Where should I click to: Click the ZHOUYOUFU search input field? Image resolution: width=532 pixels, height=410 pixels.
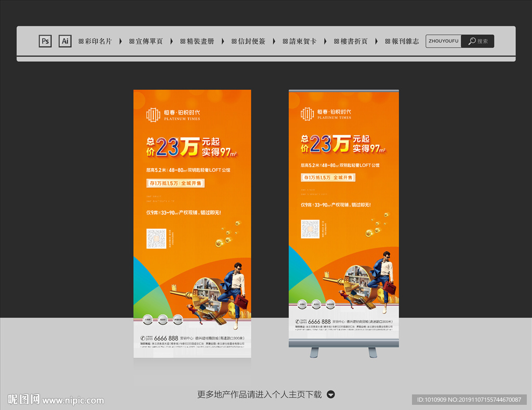click(x=443, y=41)
